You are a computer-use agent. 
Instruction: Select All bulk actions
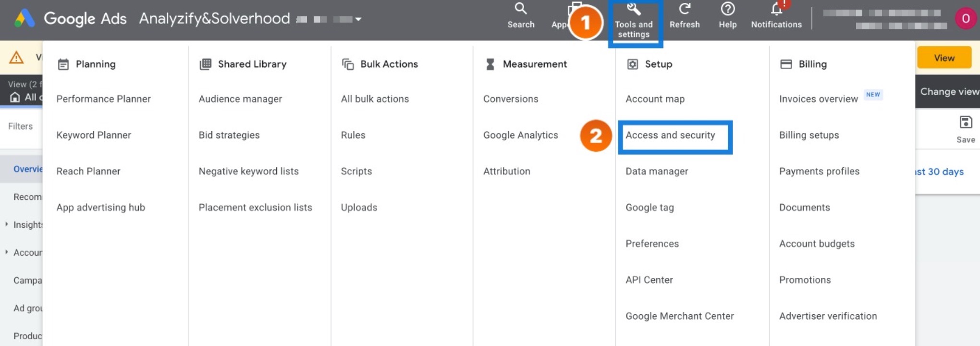375,99
